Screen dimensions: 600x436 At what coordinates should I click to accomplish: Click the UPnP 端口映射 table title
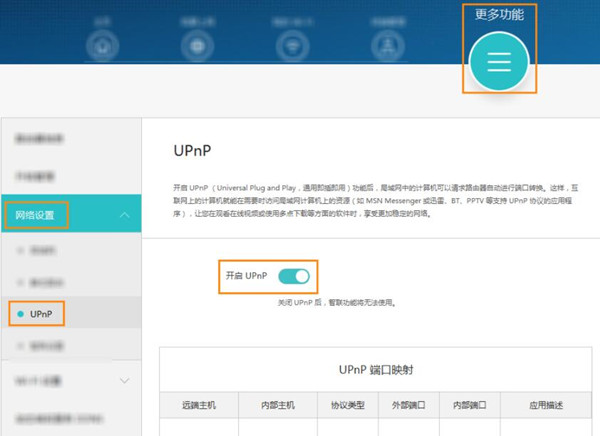click(x=376, y=370)
